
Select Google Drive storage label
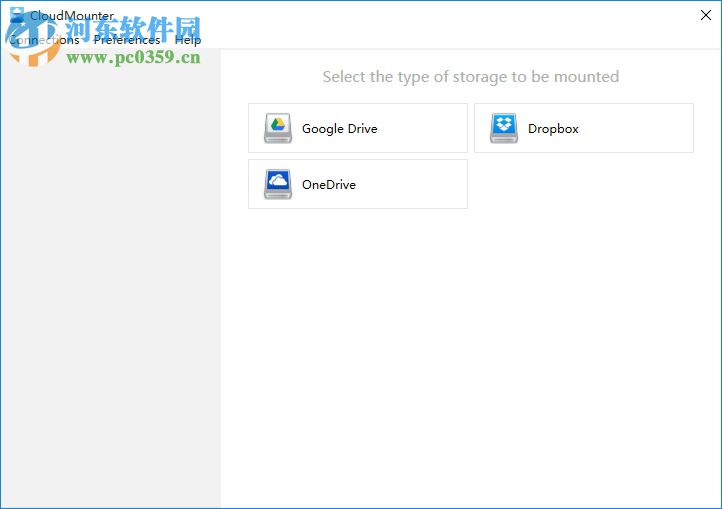point(339,129)
